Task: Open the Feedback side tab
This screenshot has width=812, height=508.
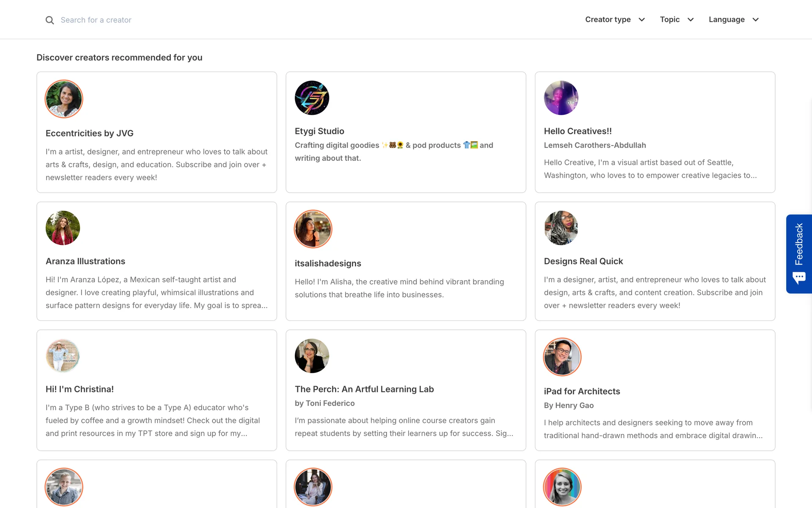Action: click(799, 244)
